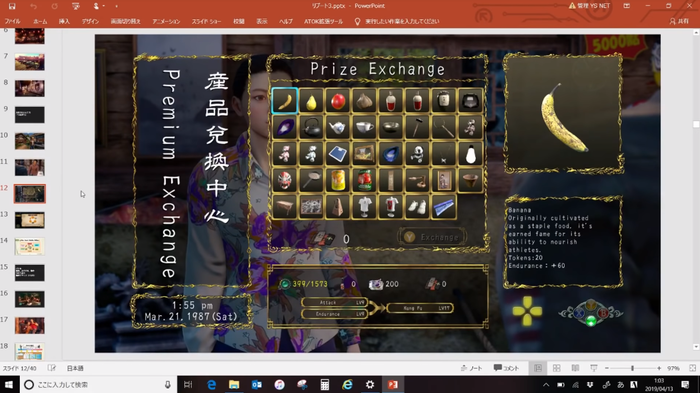Viewport: 700px width, 393px height.
Task: Click the scroll-up arrow of slide scrollbar
Action: (x=696, y=33)
